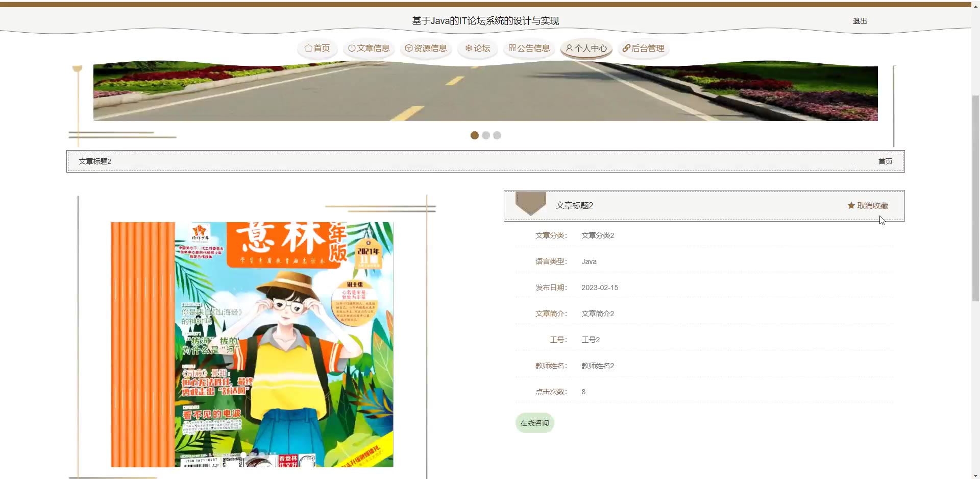Click the star icon beside 取消收藏

click(851, 205)
